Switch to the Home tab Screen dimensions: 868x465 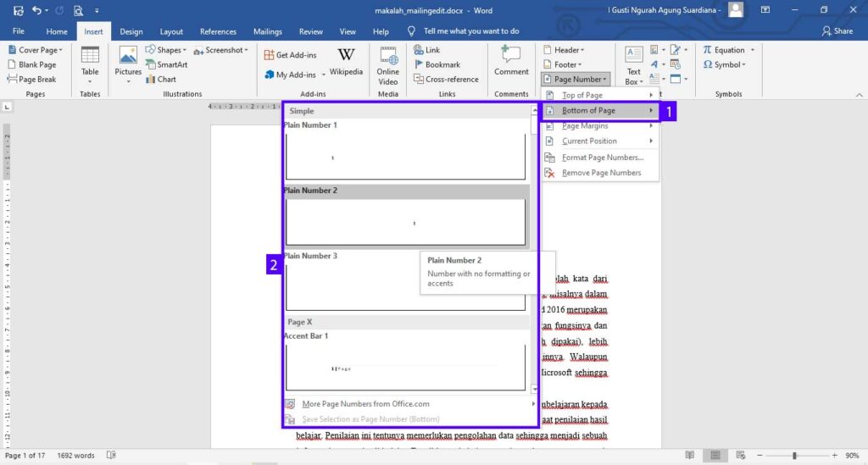pos(57,31)
